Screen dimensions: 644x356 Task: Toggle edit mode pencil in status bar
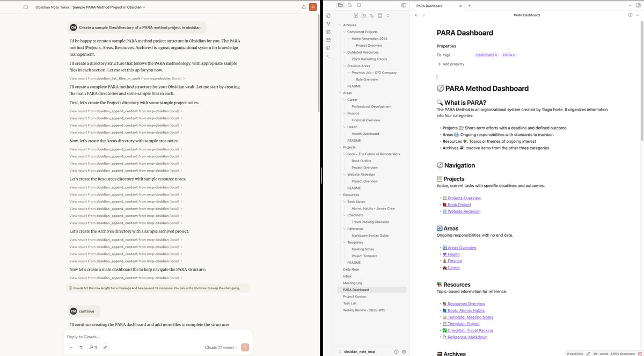[x=589, y=353]
